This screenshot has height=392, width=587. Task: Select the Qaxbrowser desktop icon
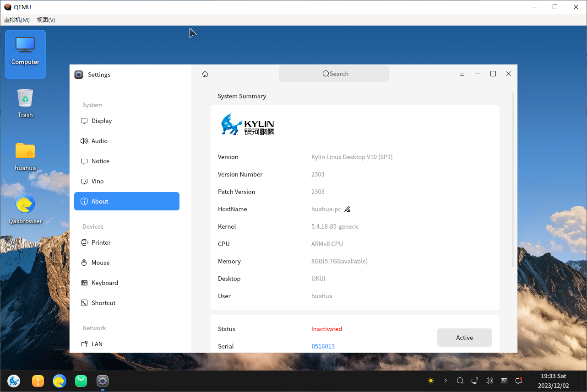(25, 209)
